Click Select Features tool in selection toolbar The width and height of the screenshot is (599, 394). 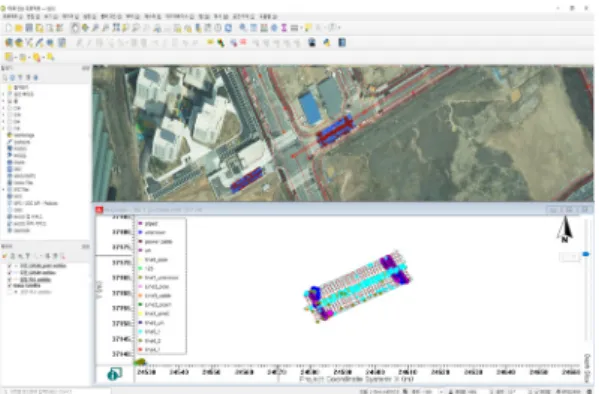click(8, 57)
